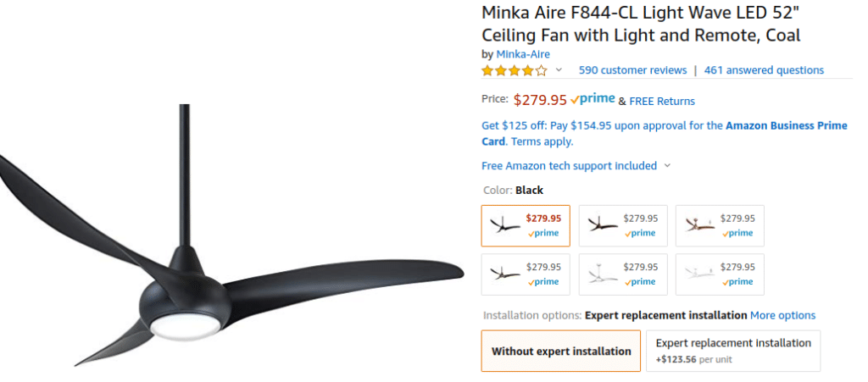
Task: View the 461 answered questions
Action: (x=764, y=70)
